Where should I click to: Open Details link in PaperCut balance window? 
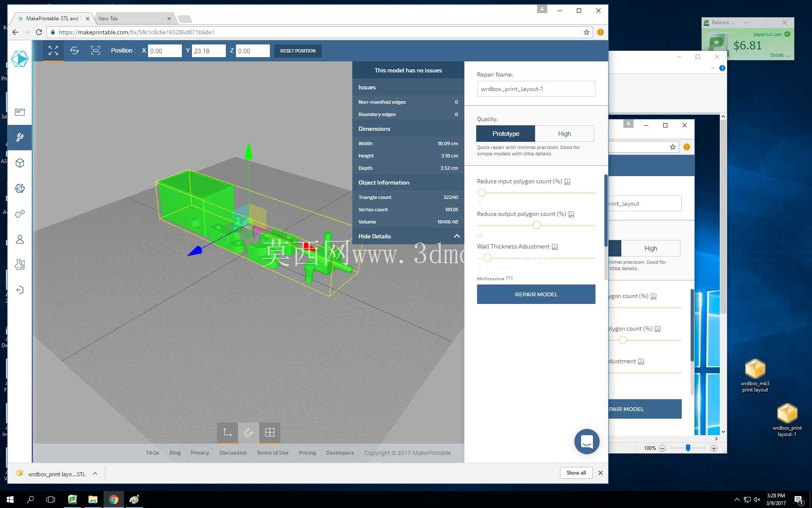[779, 55]
